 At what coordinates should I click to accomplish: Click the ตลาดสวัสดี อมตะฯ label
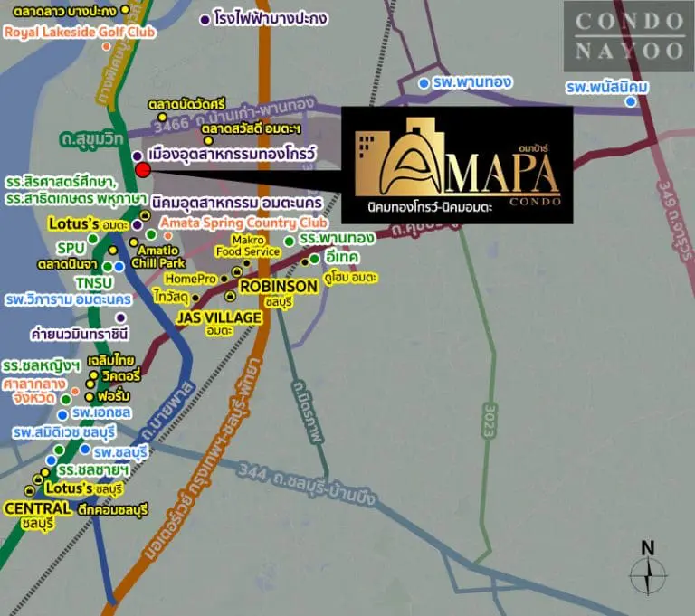(251, 129)
